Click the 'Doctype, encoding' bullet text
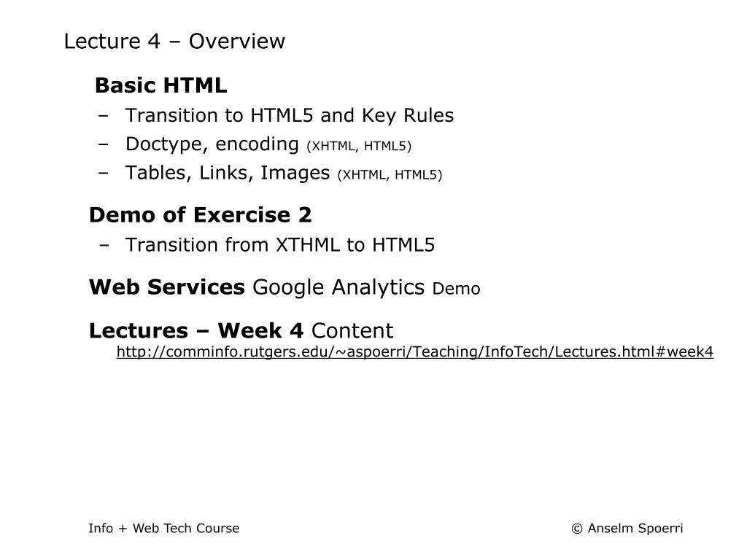Image resolution: width=747 pixels, height=560 pixels. pos(212,144)
